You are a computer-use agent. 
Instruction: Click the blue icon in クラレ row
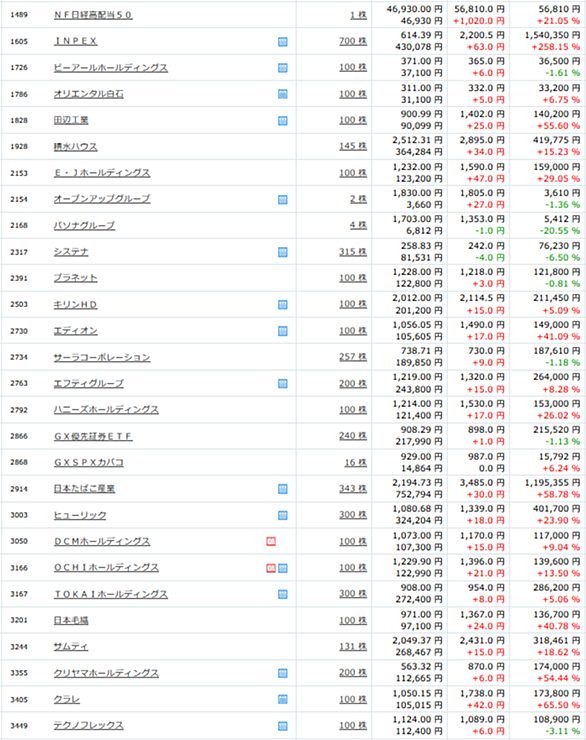(283, 699)
